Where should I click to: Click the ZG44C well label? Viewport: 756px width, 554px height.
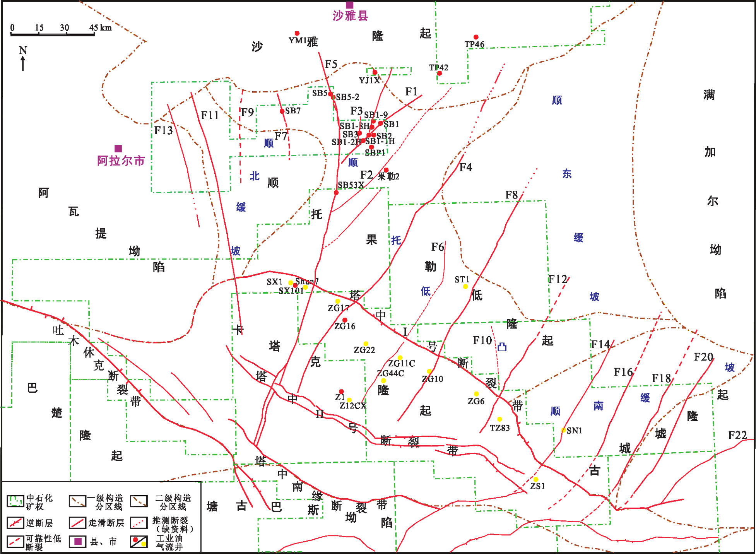391,373
